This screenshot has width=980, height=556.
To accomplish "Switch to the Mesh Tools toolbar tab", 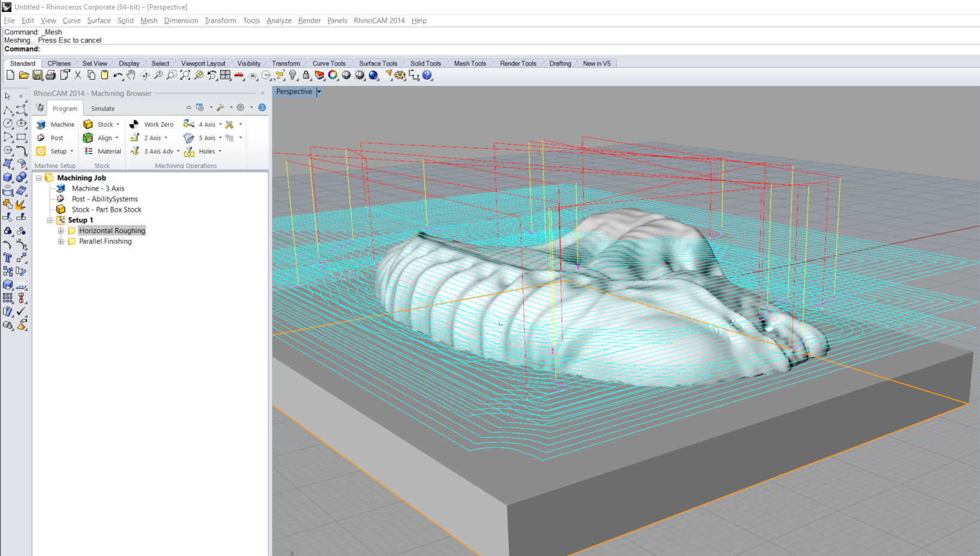I will pos(470,63).
